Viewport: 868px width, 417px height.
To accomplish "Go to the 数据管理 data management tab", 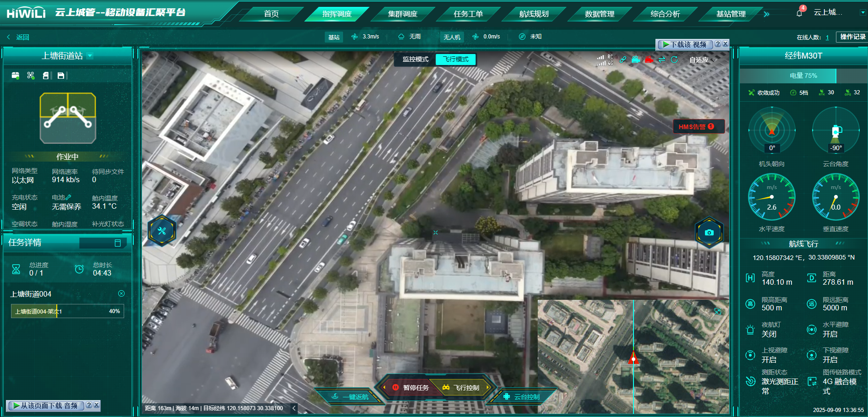I will (x=599, y=14).
